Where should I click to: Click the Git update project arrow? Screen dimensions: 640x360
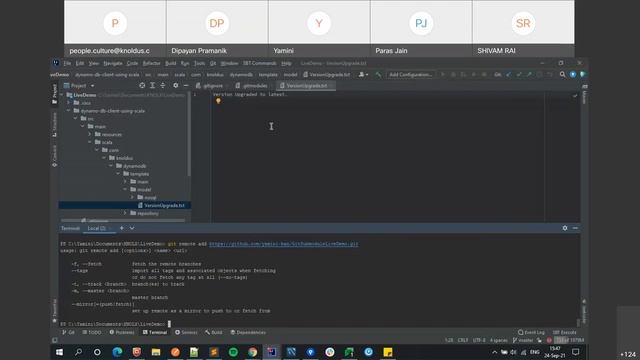tap(509, 75)
